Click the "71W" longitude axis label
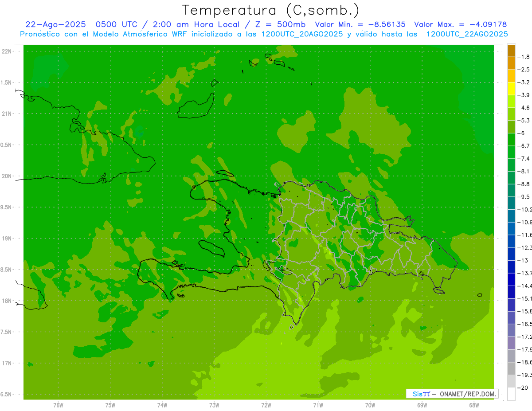The width and height of the screenshot is (532, 411). point(318,405)
